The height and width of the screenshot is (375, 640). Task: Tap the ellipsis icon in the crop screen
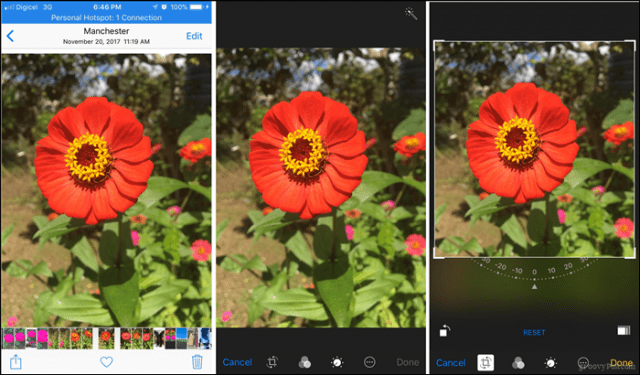point(583,363)
